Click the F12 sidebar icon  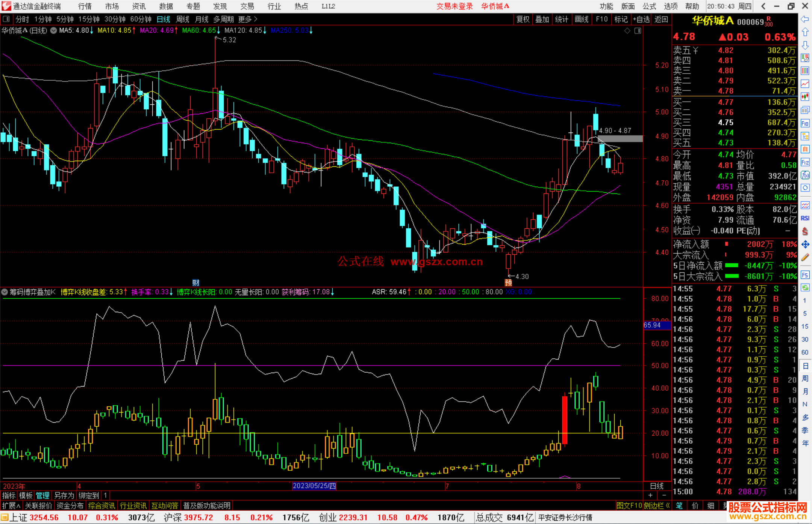point(805,162)
